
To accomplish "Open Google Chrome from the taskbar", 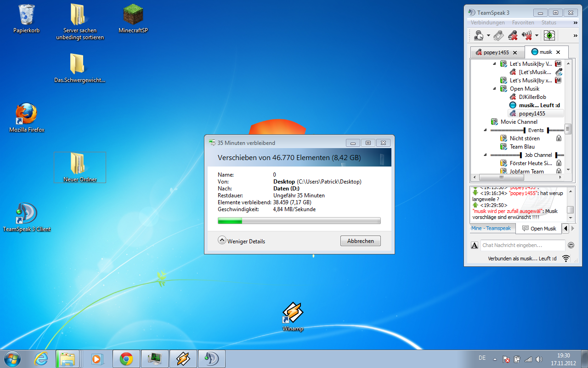I will (126, 359).
